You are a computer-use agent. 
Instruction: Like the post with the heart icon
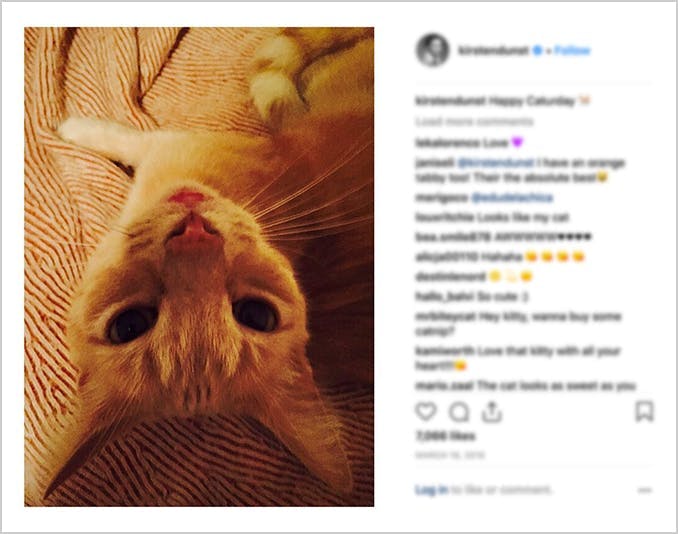[426, 412]
